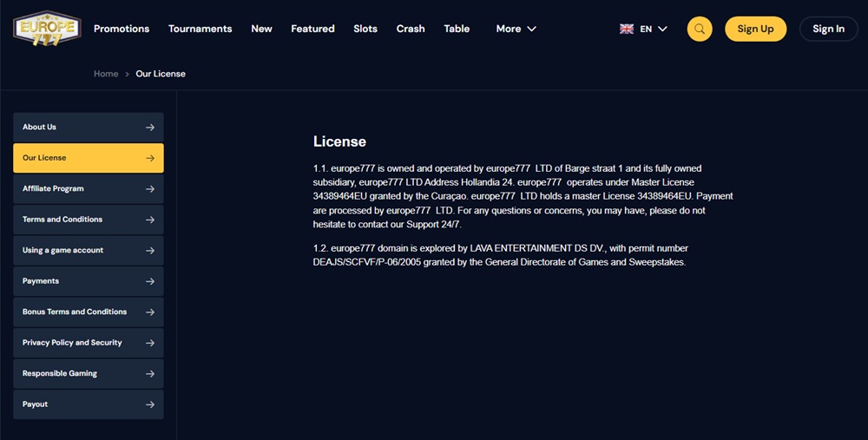Open Responsible Gaming in the sidebar

click(x=89, y=374)
